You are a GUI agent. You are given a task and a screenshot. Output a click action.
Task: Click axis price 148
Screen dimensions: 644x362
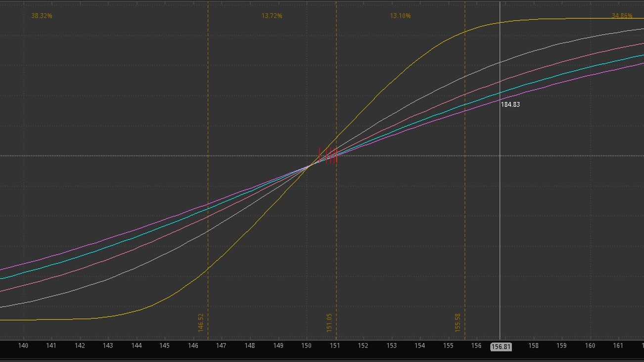pyautogui.click(x=250, y=346)
